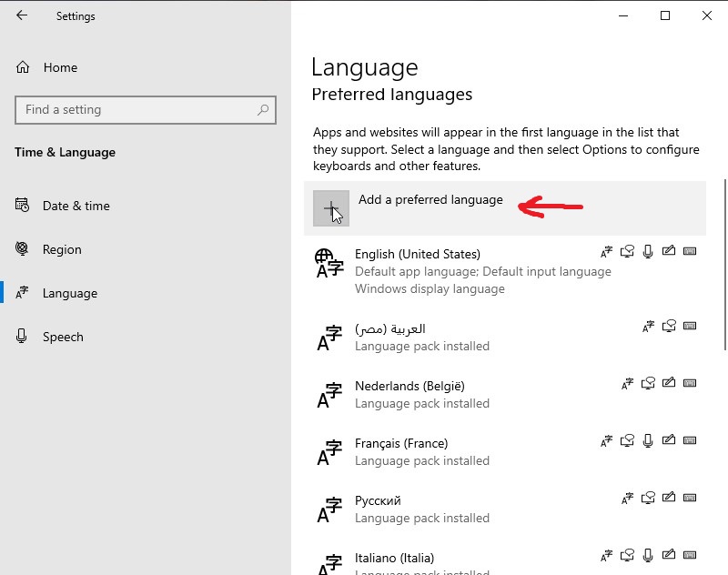Click text-to-speech icon for Русский
Image resolution: width=728 pixels, height=575 pixels.
[x=648, y=498]
